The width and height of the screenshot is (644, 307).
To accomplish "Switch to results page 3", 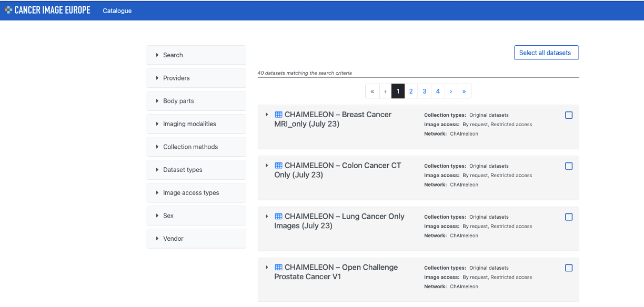I will (425, 91).
